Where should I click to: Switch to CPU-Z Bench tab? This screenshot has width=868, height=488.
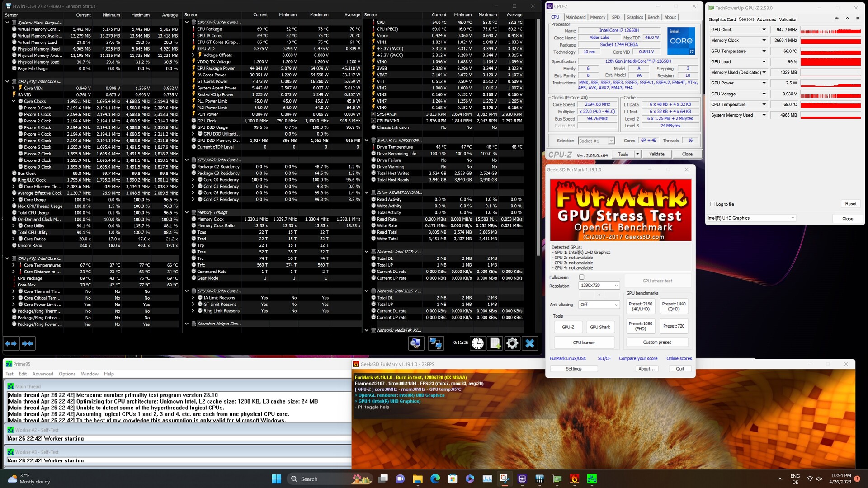(x=653, y=17)
